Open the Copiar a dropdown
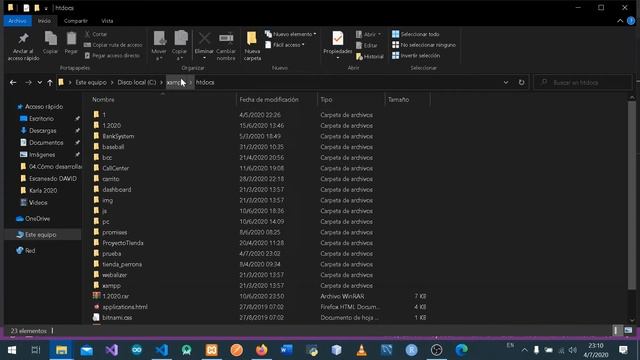 pyautogui.click(x=180, y=46)
